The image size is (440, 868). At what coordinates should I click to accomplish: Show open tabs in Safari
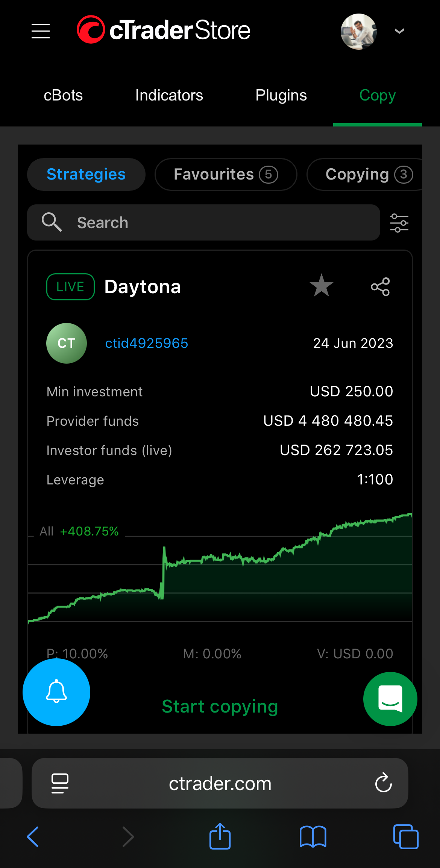[405, 836]
